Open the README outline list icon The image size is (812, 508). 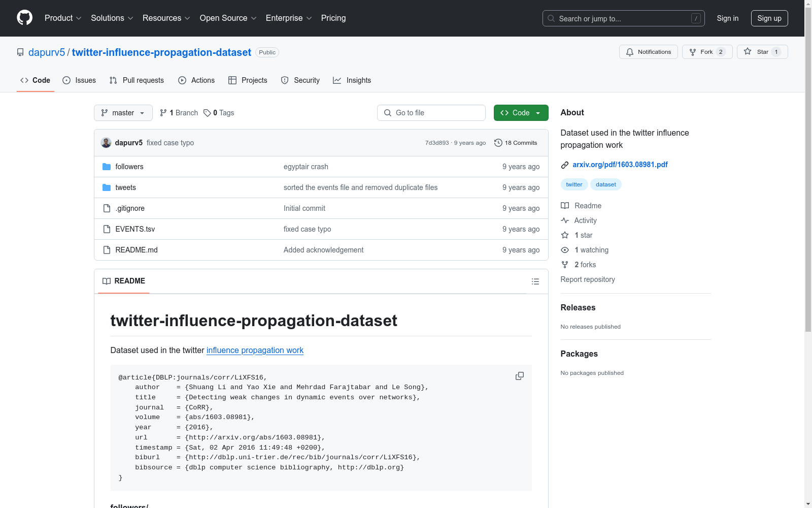(535, 281)
